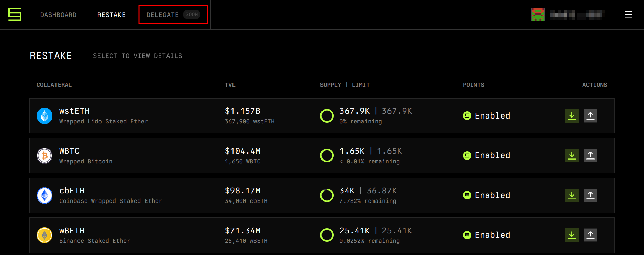Click the TVL column header
This screenshot has height=255, width=644.
[x=230, y=85]
